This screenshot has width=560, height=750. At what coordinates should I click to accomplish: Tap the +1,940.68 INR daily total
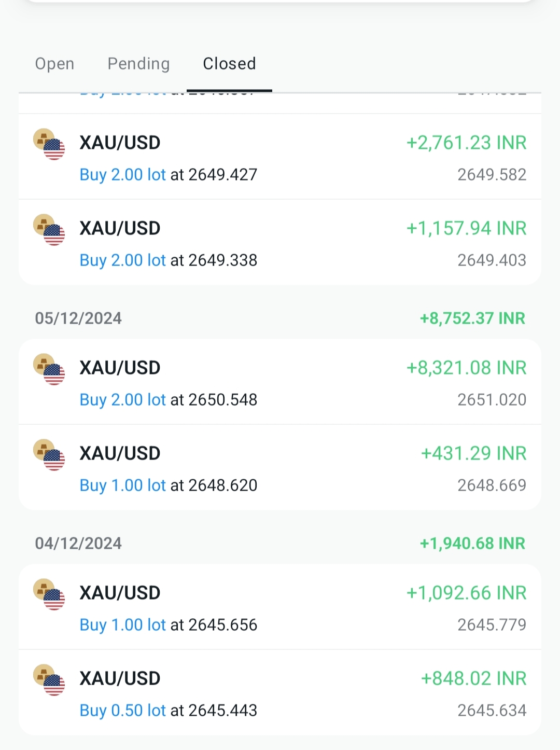pyautogui.click(x=472, y=543)
